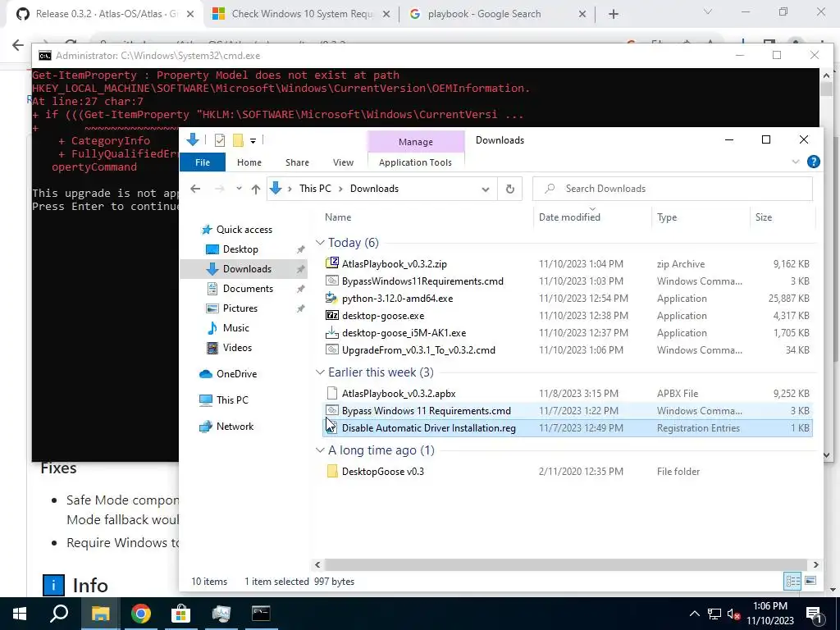
Task: Select Disable Automatic Driver Installation.reg file
Action: (x=428, y=428)
